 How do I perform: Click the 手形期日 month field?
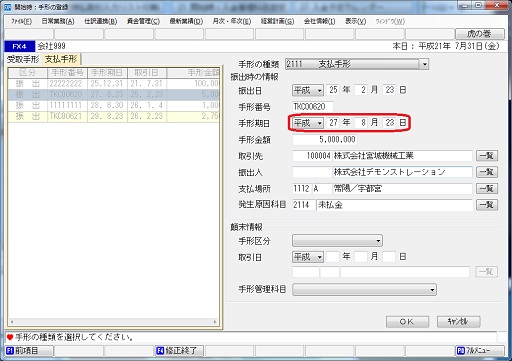coord(361,123)
